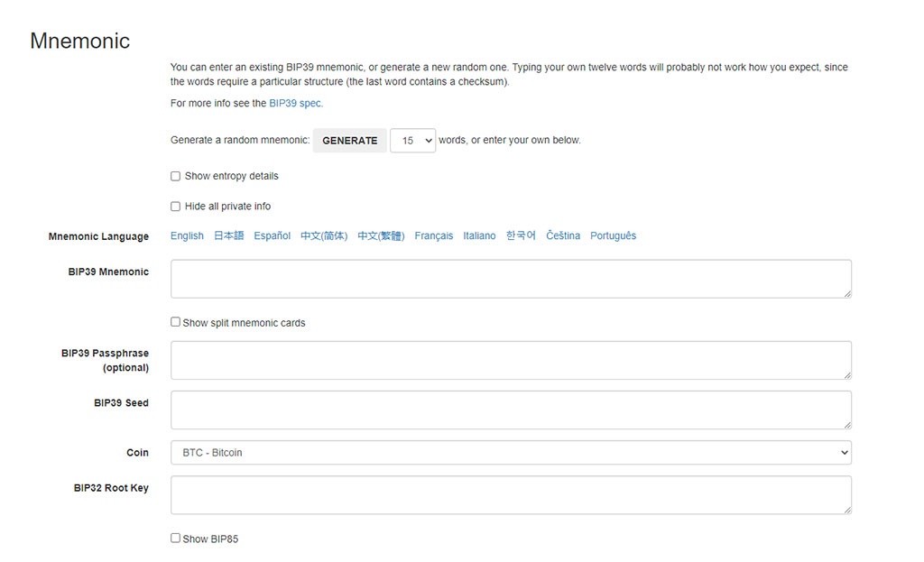
Task: Click the 'words, or enter your own below.' text
Action: 510,140
